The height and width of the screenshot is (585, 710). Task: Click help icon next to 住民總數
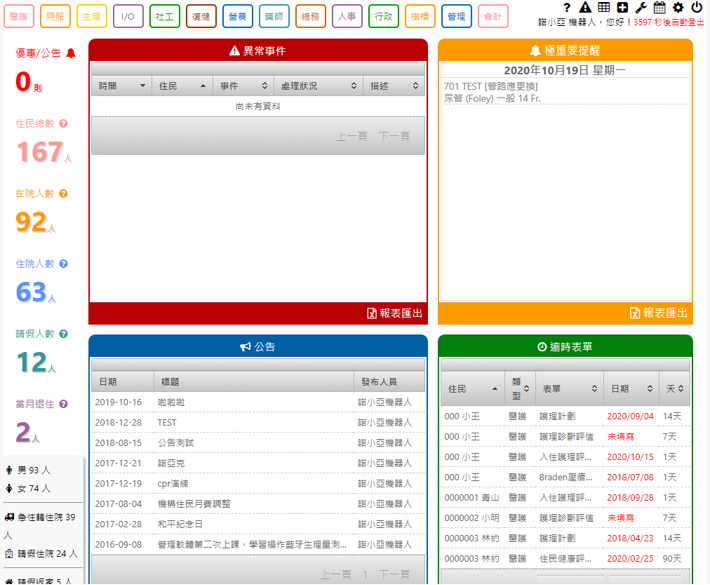click(x=63, y=124)
